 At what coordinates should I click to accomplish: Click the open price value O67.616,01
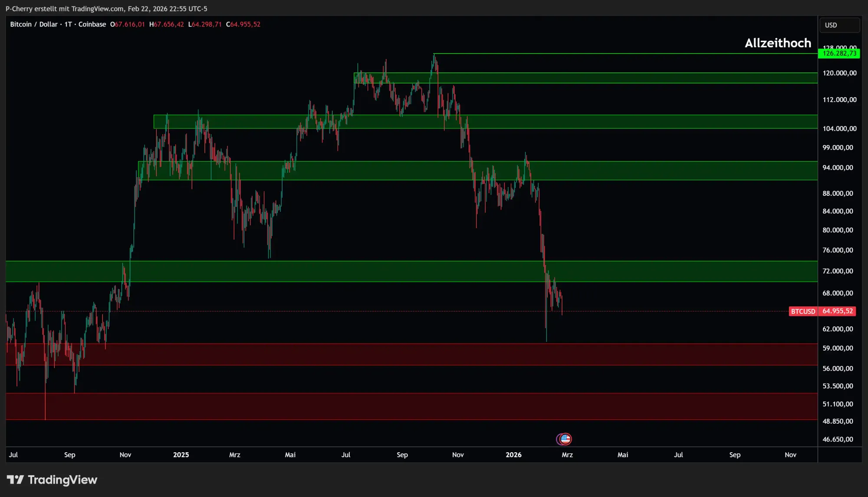(x=128, y=24)
